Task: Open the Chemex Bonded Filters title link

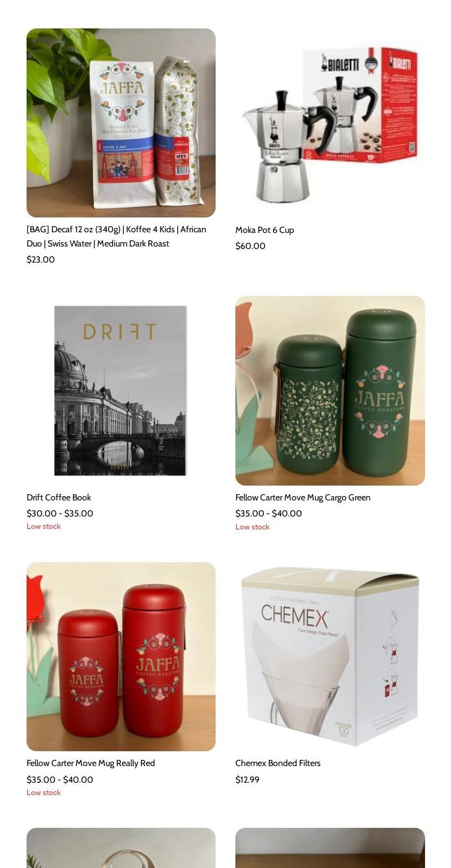Action: (278, 763)
